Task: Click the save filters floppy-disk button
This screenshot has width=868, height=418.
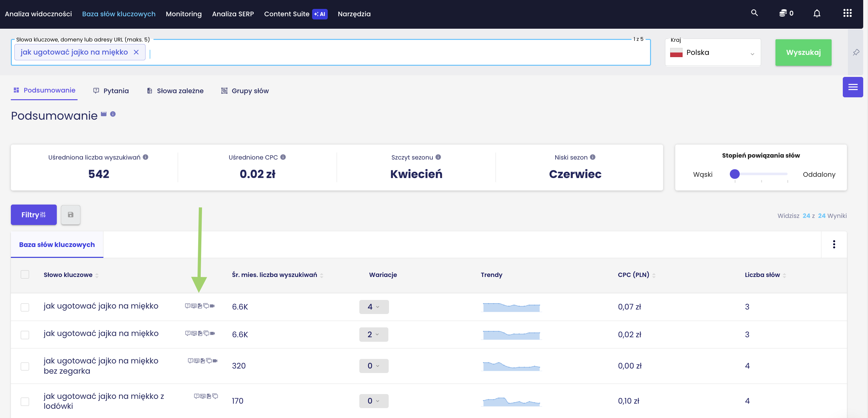Action: click(71, 215)
